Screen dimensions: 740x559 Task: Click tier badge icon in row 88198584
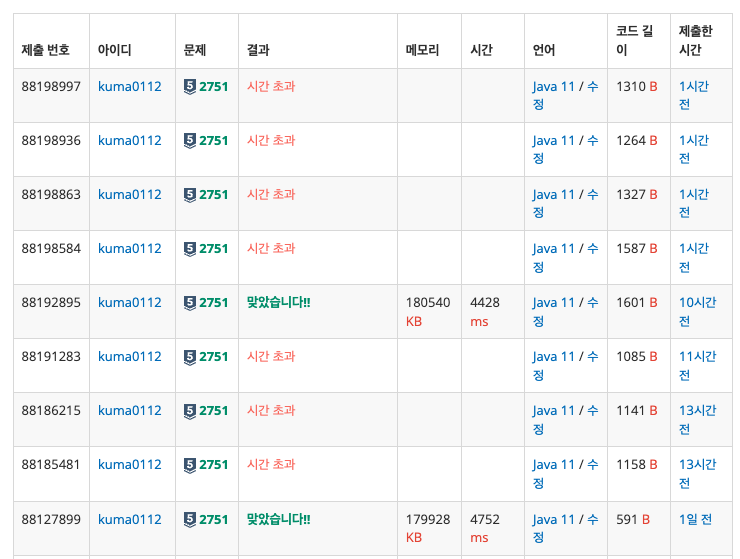point(190,249)
